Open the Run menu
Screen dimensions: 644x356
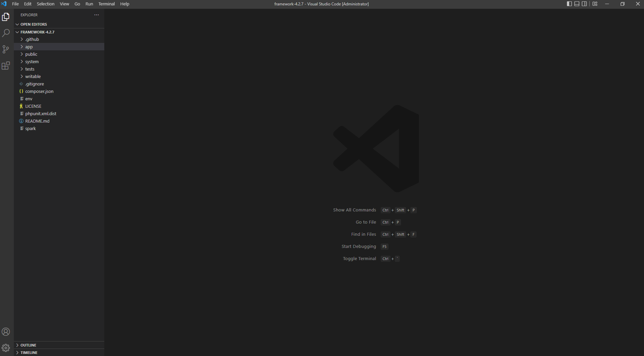(x=89, y=4)
